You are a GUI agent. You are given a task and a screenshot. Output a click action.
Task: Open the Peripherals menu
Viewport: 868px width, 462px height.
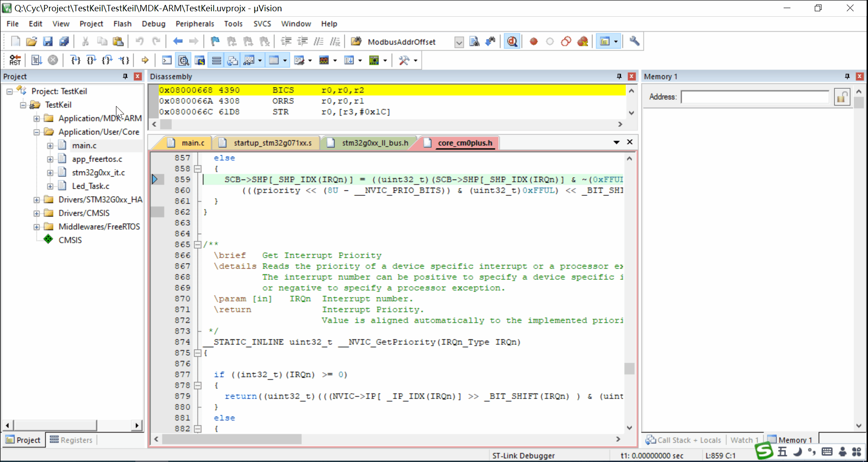pos(194,24)
